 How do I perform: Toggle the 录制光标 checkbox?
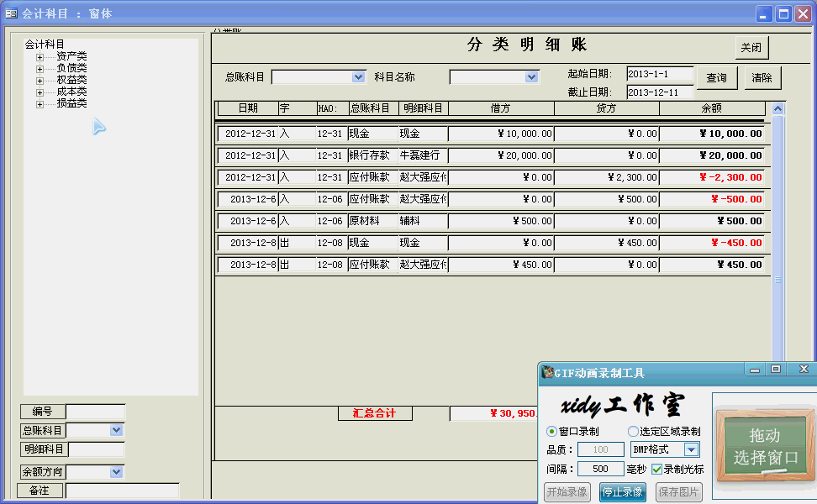656,470
